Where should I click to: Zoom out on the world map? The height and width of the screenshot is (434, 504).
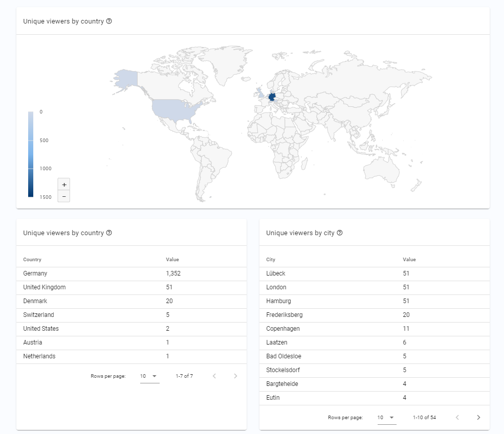(63, 196)
